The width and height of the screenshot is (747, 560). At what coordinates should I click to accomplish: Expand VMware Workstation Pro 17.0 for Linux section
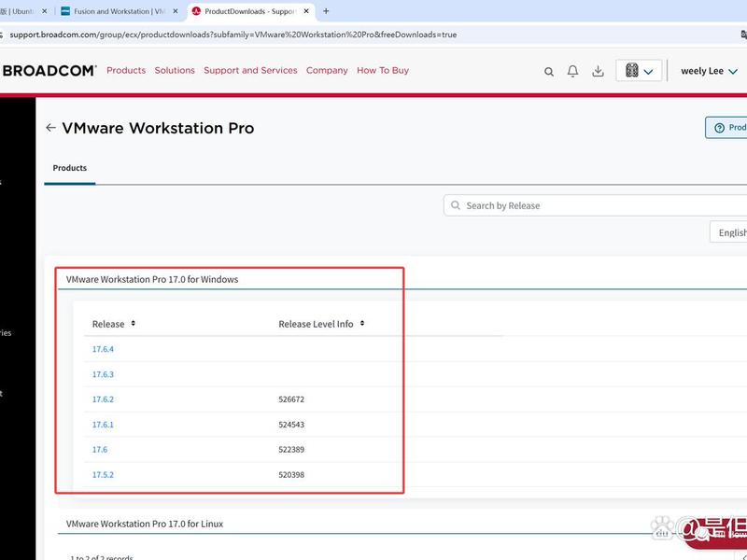pyautogui.click(x=145, y=524)
